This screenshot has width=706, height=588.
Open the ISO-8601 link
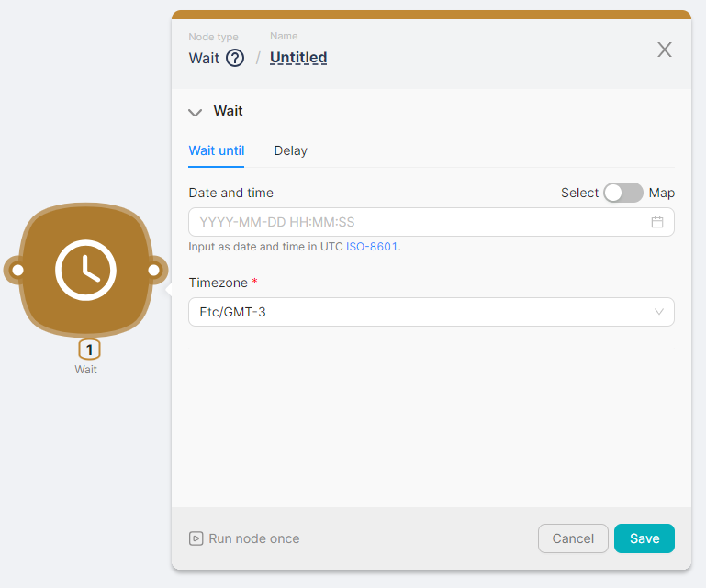[x=372, y=247]
